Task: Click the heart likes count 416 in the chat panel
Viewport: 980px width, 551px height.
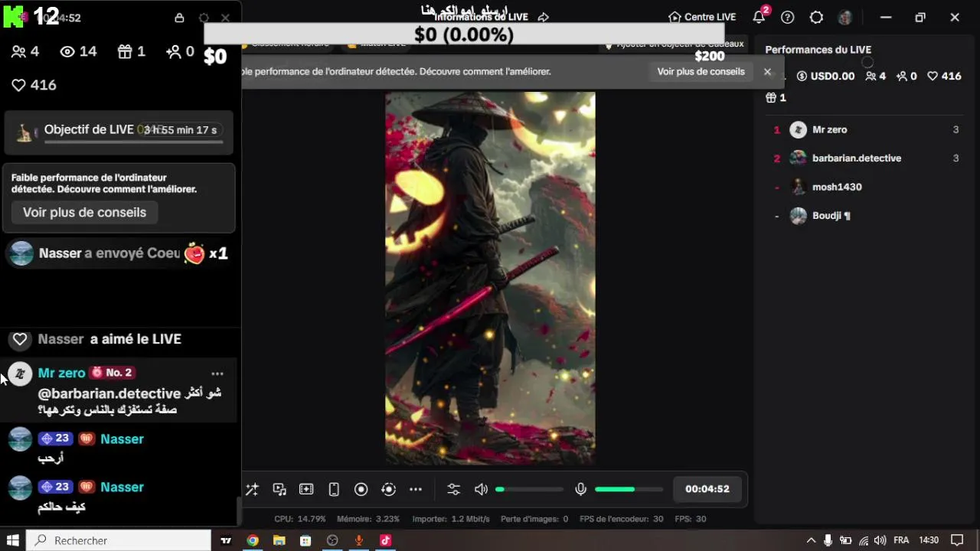Action: [x=34, y=85]
